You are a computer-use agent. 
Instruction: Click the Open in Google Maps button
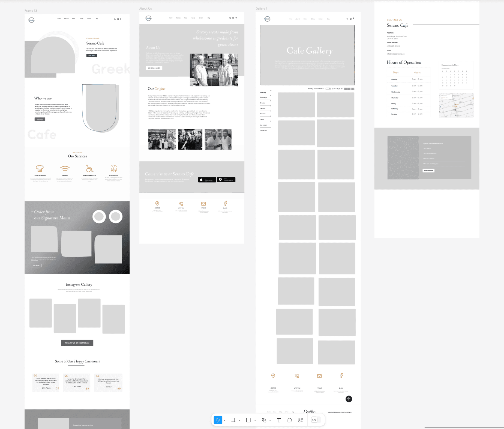click(226, 180)
